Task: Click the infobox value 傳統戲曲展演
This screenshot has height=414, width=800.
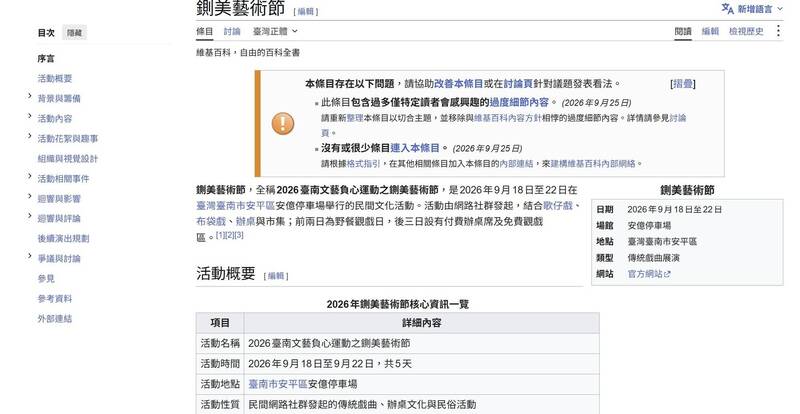Action: (x=653, y=258)
